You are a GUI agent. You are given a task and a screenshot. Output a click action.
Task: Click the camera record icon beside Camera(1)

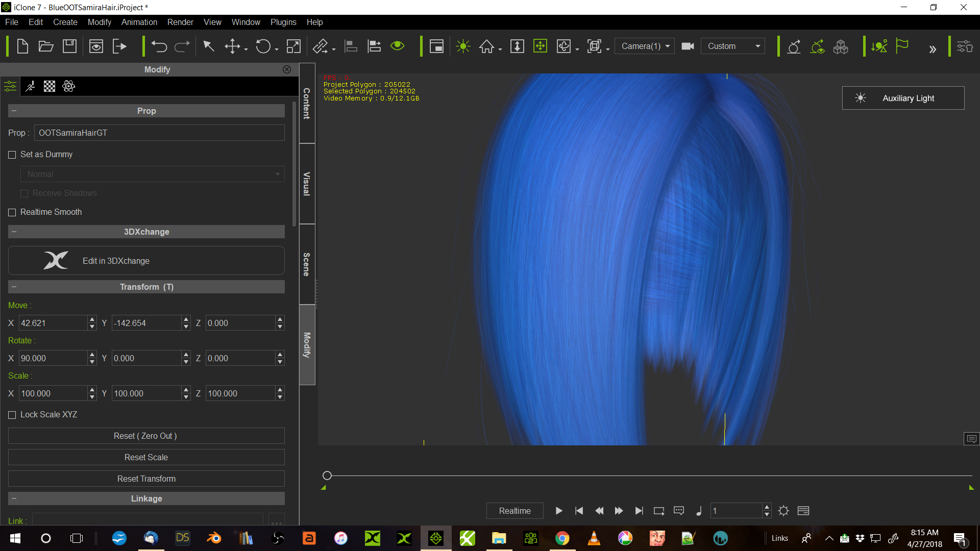pyautogui.click(x=688, y=46)
